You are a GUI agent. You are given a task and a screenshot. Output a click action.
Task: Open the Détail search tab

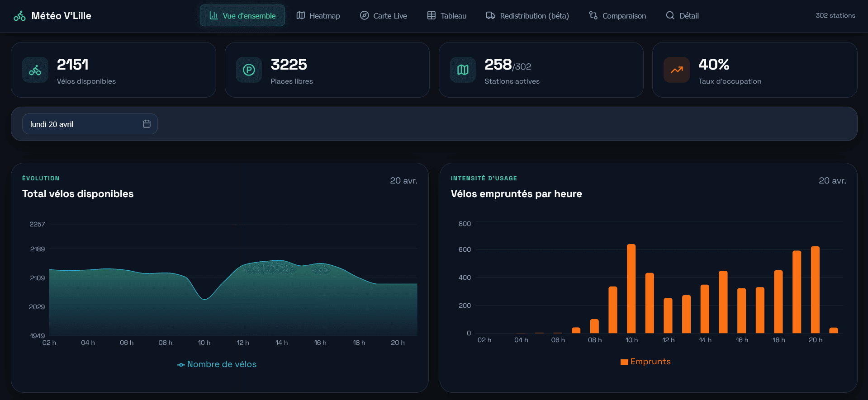coord(682,16)
